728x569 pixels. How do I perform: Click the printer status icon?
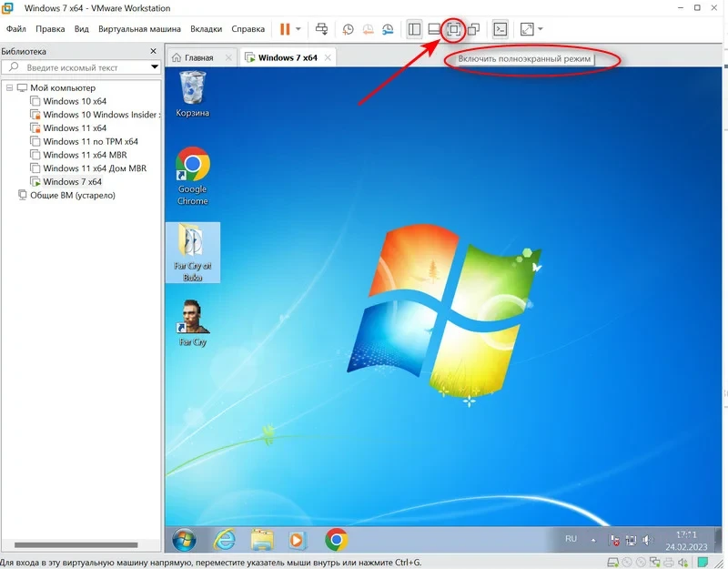[669, 563]
